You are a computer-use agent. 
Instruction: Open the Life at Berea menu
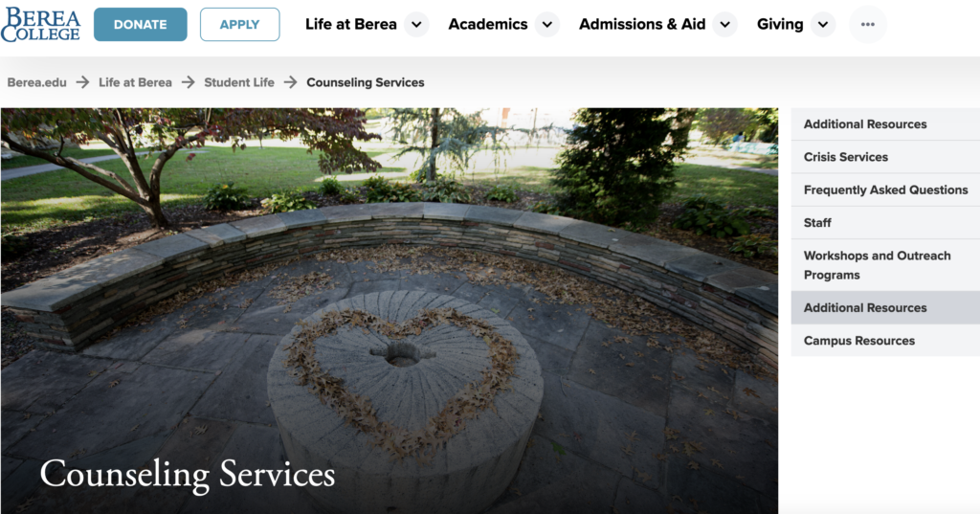(x=350, y=24)
